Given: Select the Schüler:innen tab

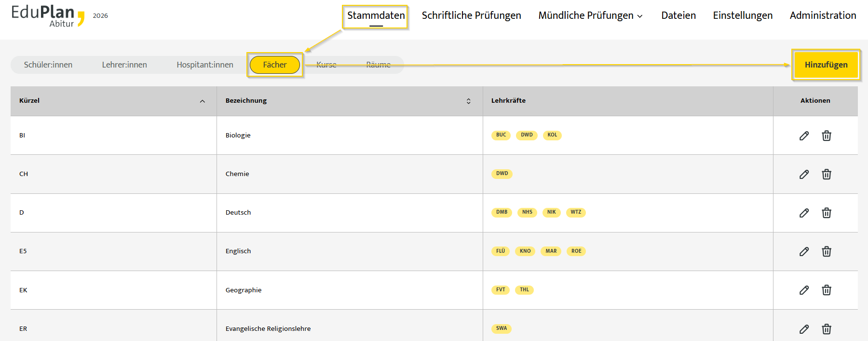Looking at the screenshot, I should point(48,65).
